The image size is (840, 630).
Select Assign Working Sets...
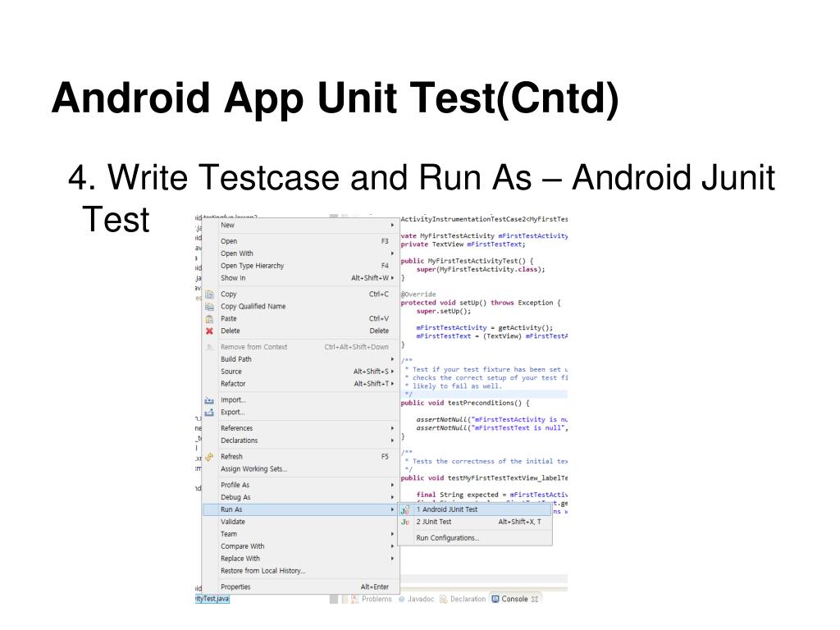(x=300, y=469)
